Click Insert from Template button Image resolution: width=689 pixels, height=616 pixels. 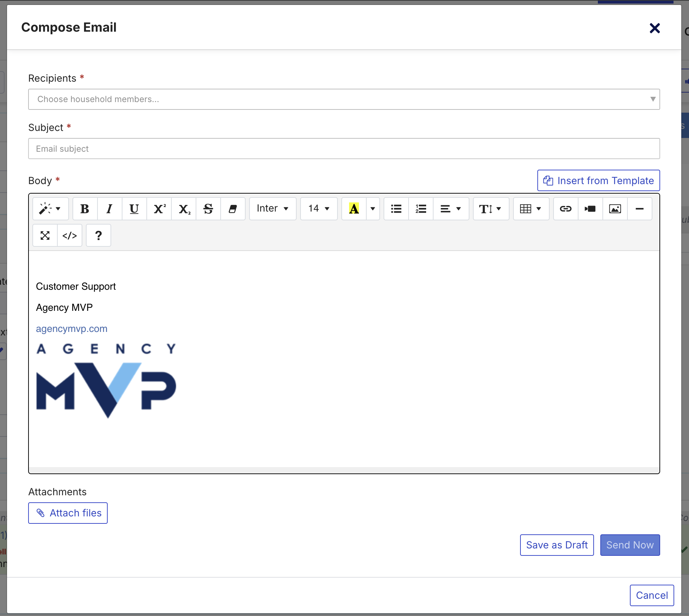(599, 181)
